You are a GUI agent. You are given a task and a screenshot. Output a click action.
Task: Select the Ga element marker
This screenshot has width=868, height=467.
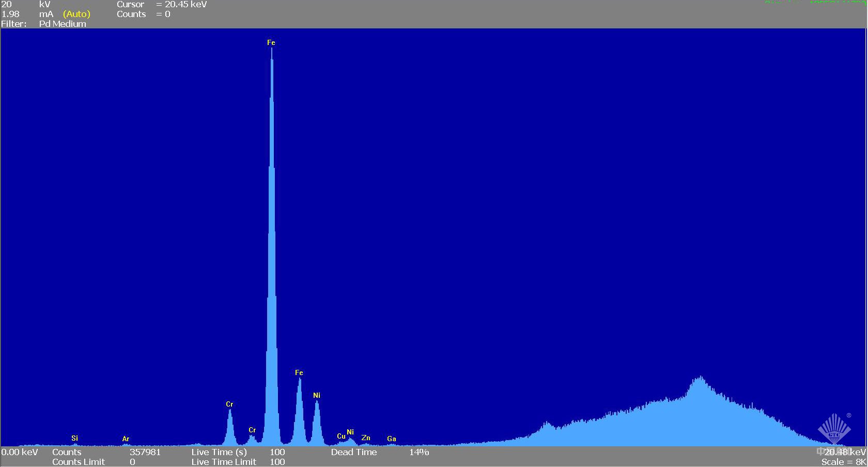[x=392, y=439]
